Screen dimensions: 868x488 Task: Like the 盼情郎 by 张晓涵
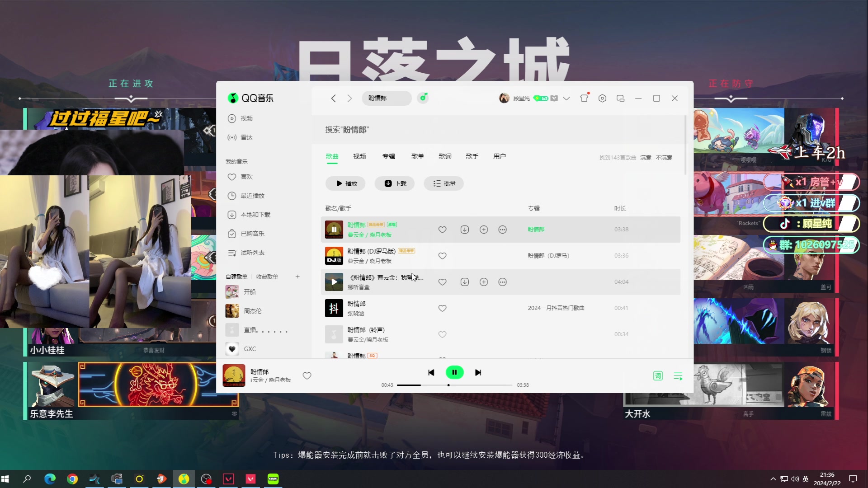[443, 308]
